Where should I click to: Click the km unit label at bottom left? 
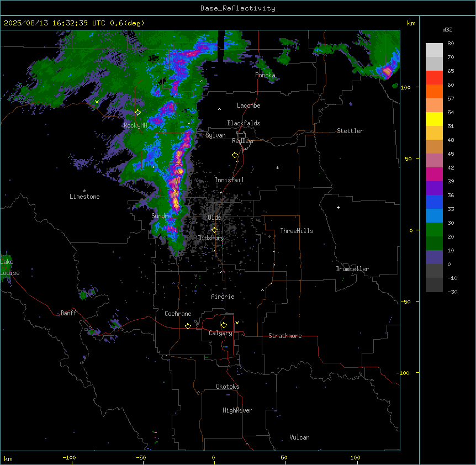coord(8,458)
